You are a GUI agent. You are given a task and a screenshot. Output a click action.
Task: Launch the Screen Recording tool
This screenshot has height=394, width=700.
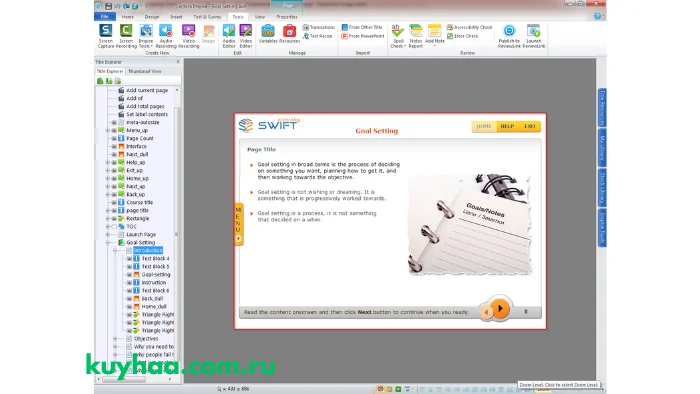coord(126,36)
